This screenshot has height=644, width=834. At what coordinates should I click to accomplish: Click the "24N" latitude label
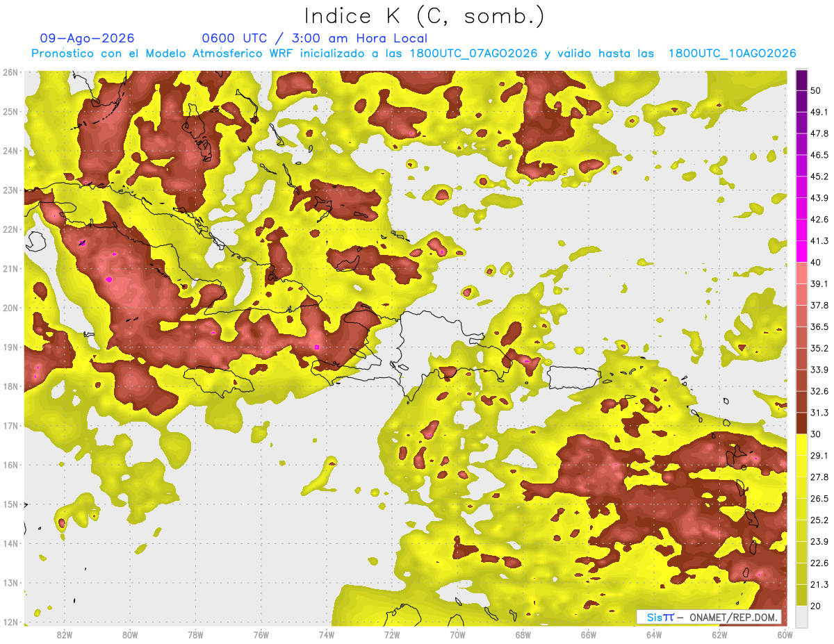coord(10,150)
